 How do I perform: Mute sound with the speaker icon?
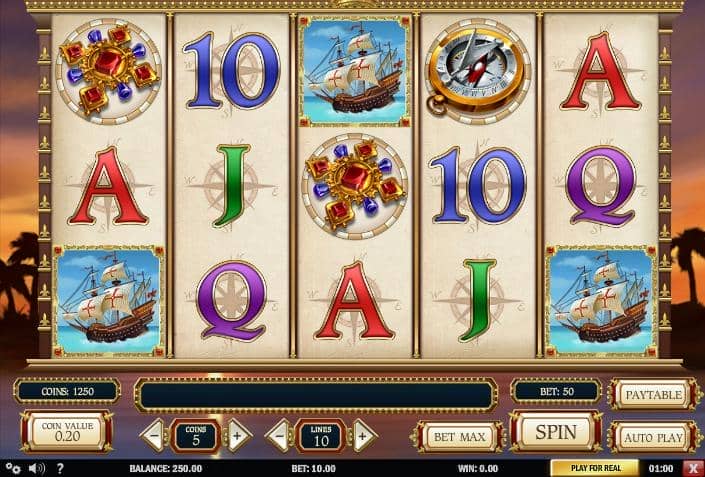[36, 468]
